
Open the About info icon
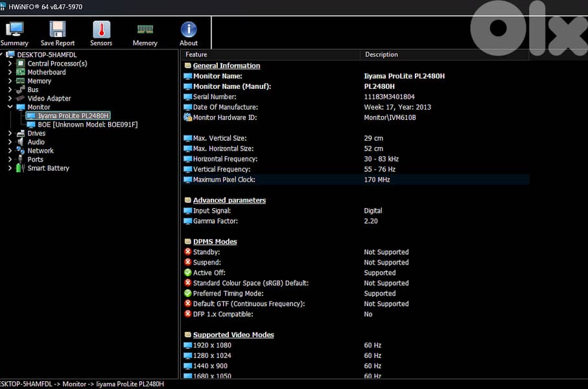click(189, 29)
